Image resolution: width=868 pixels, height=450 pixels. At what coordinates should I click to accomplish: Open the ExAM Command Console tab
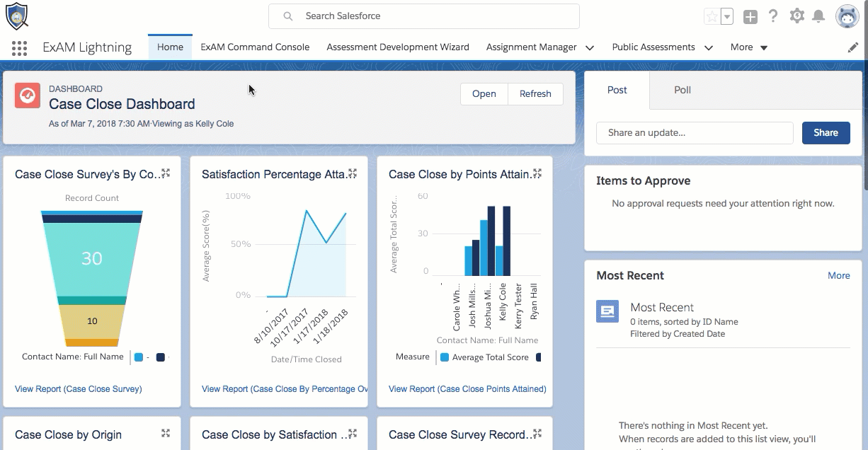click(x=255, y=47)
